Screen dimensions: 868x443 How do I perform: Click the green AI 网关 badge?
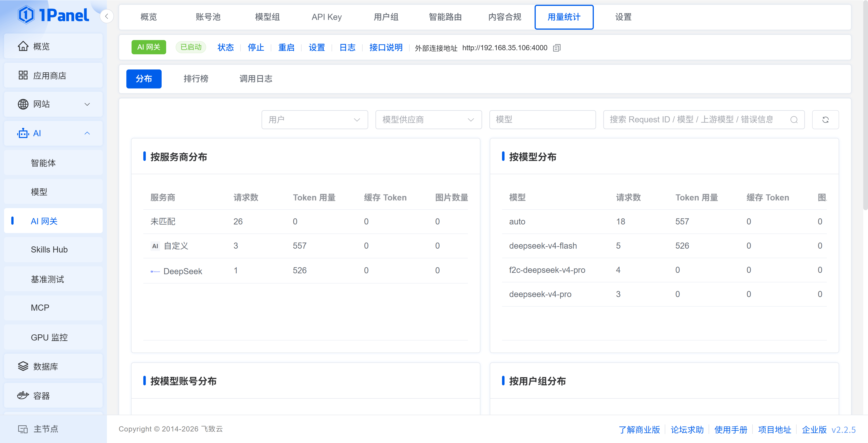(x=149, y=47)
